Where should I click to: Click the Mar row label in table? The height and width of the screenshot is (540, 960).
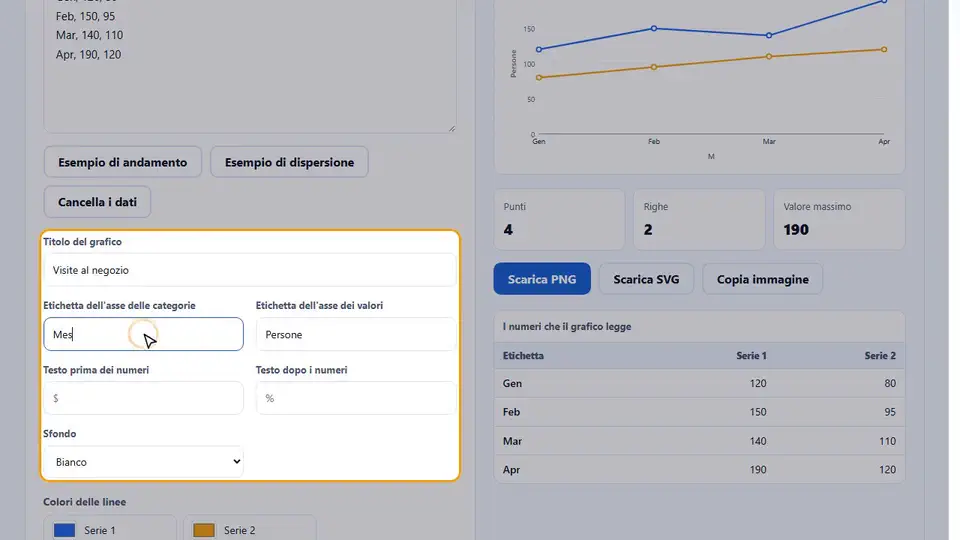512,441
